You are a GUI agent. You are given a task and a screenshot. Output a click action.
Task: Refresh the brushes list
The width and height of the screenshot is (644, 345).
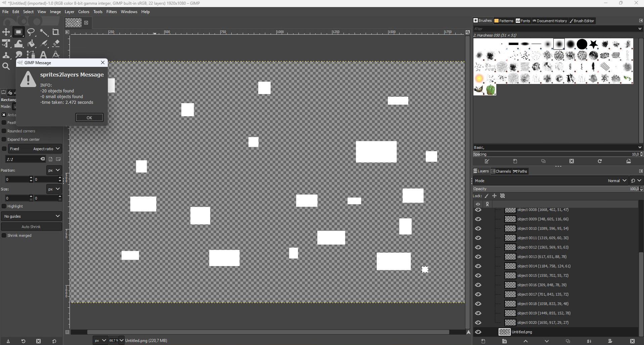[x=600, y=162]
